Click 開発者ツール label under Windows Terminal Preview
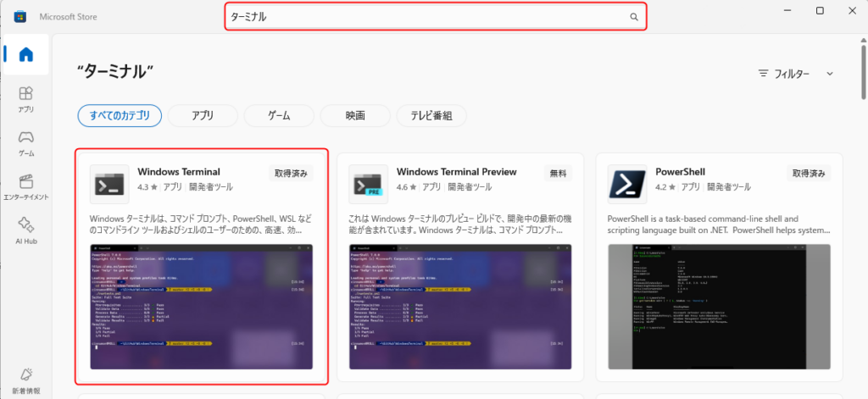This screenshot has height=399, width=868. coord(470,187)
